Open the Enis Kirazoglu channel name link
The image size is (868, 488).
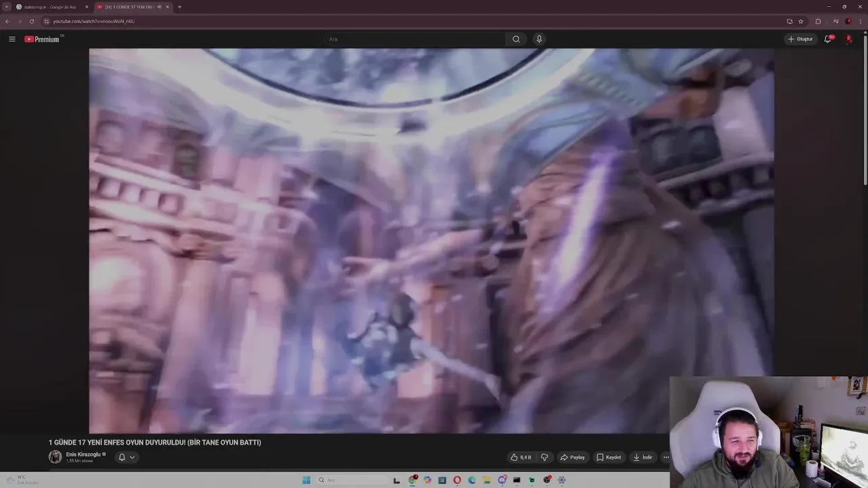[x=83, y=454]
